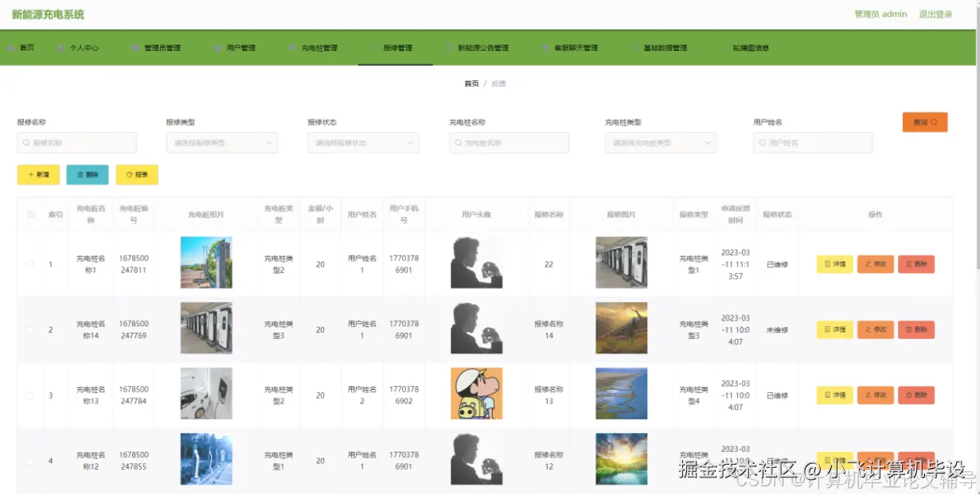980x495 pixels.
Task: Toggle the select-all checkbox in the table header
Action: pyautogui.click(x=30, y=214)
